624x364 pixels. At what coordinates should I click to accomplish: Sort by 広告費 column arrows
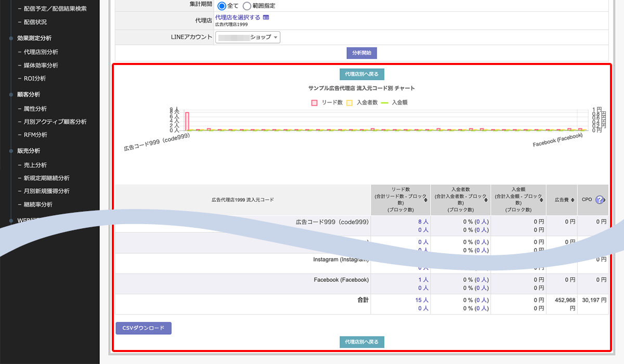572,200
